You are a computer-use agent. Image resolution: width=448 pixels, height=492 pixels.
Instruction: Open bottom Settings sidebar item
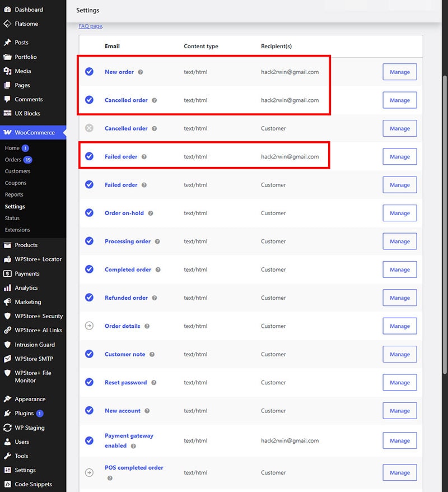(x=25, y=470)
